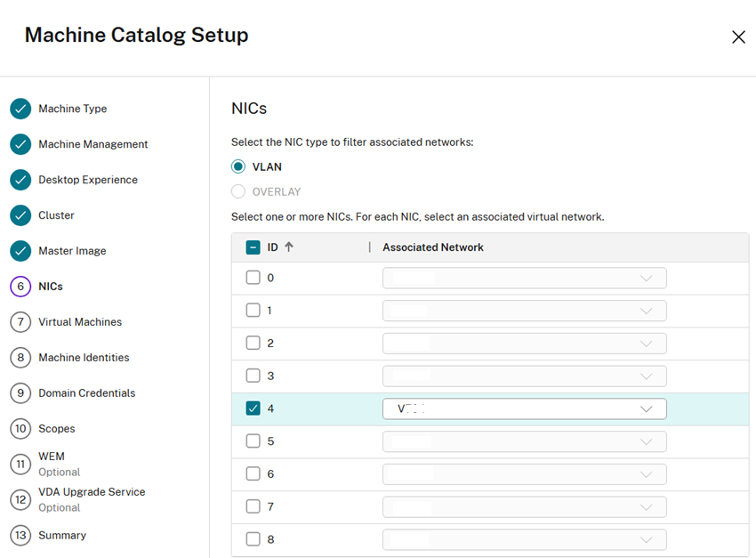This screenshot has width=756, height=558.
Task: Click the Master Image checkmark icon
Action: click(x=20, y=251)
